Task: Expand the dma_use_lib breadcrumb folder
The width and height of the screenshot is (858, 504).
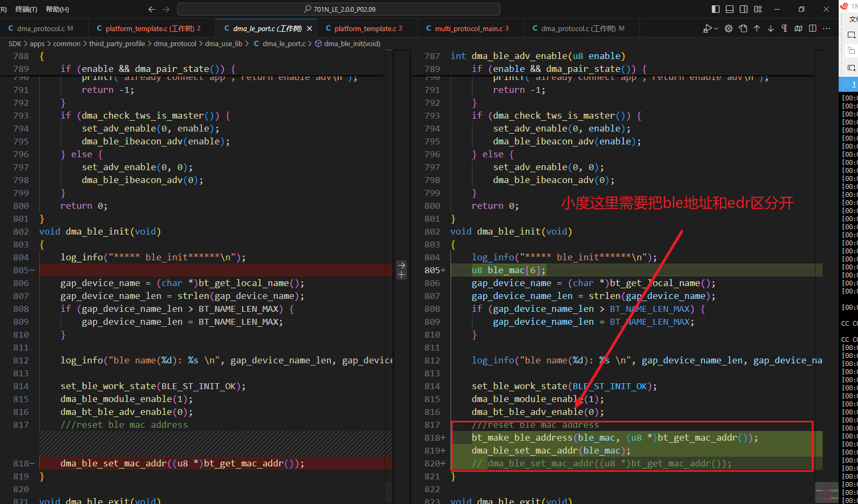Action: click(224, 43)
